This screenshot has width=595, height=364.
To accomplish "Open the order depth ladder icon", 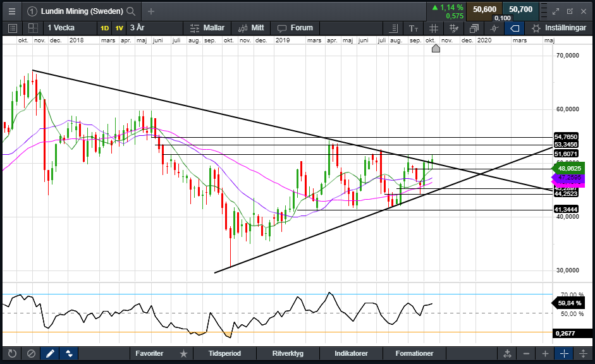I will tap(543, 11).
